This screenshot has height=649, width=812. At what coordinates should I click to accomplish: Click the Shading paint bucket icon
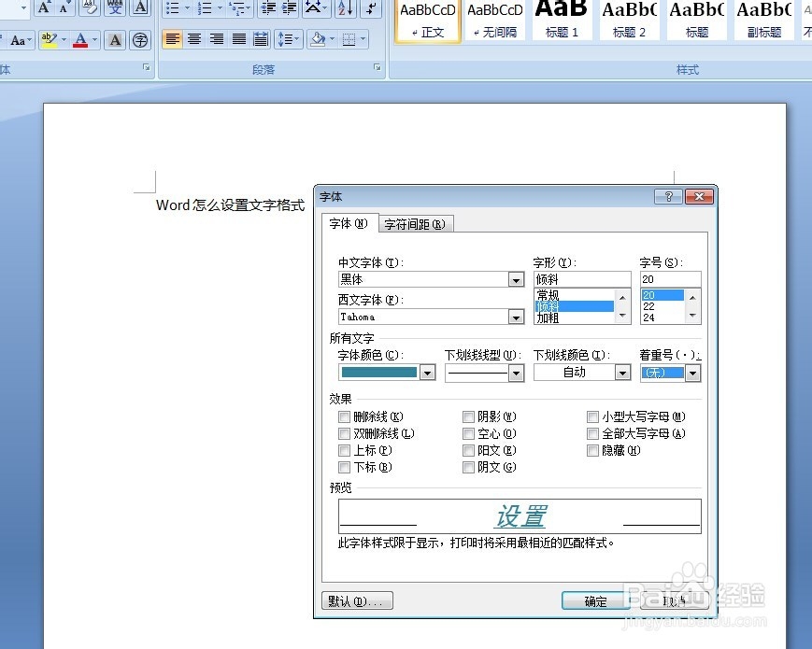point(318,39)
